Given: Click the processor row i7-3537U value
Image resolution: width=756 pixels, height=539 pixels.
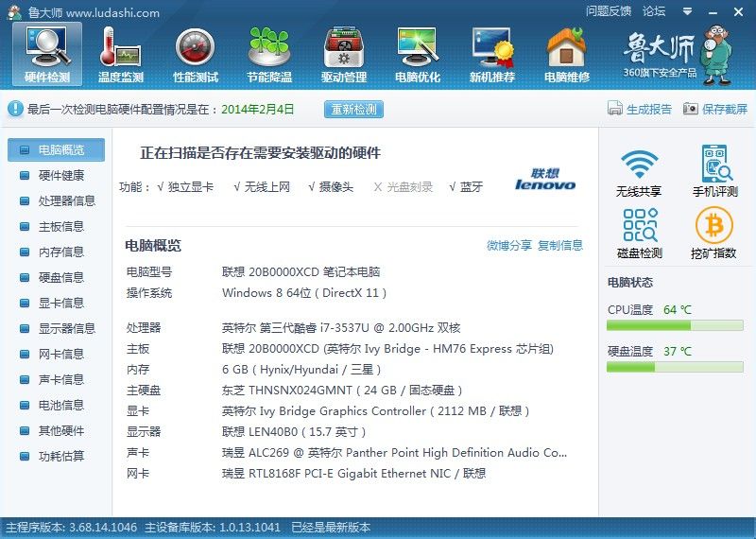Looking at the screenshot, I should pyautogui.click(x=341, y=328).
